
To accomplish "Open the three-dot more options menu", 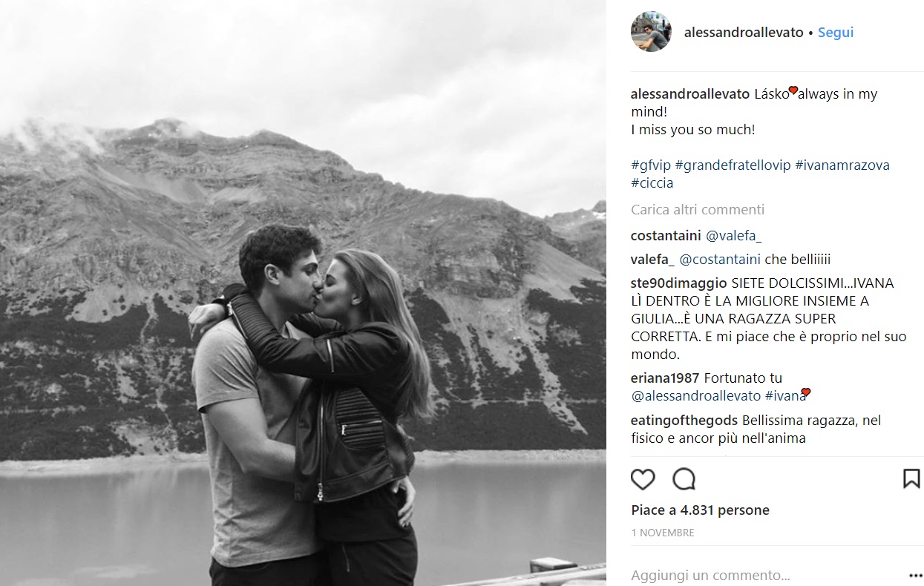I will [916, 576].
